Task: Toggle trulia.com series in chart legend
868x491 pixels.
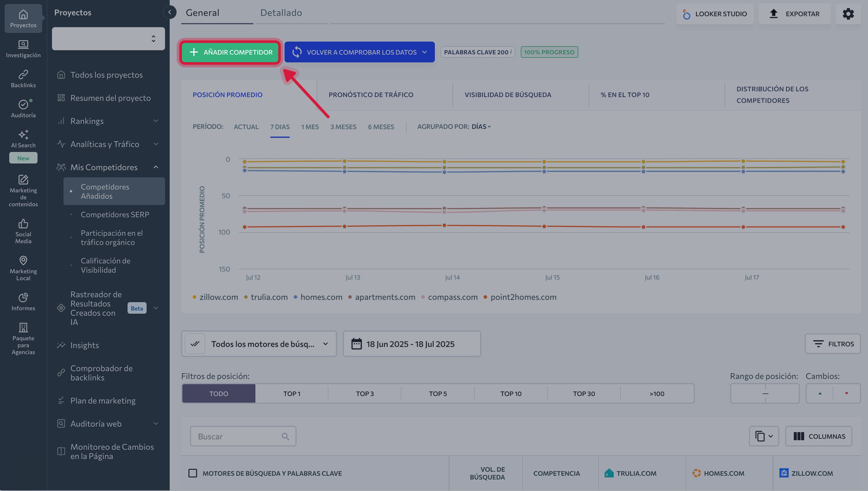Action: click(266, 297)
